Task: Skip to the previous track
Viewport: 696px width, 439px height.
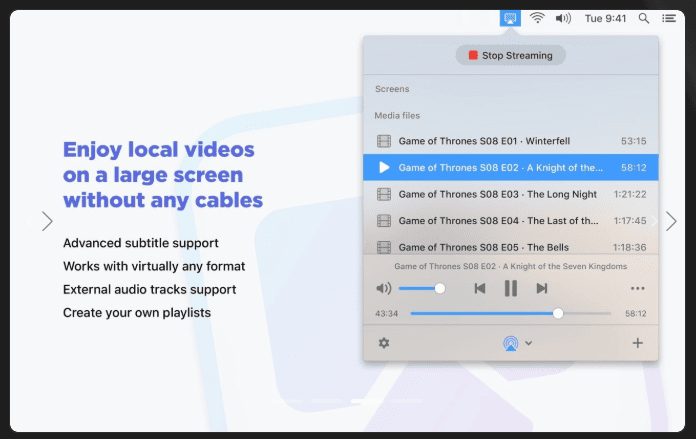Action: click(479, 289)
